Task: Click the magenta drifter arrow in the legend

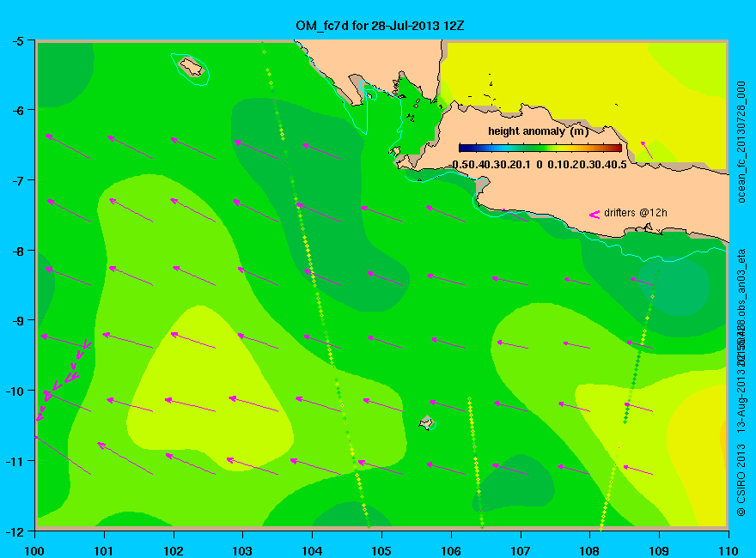Action: point(594,215)
